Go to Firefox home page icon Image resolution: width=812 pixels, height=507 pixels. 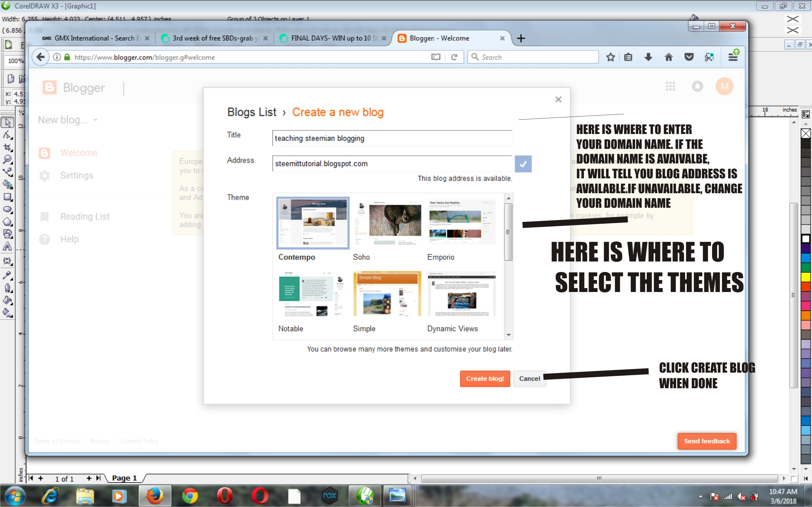coord(668,57)
